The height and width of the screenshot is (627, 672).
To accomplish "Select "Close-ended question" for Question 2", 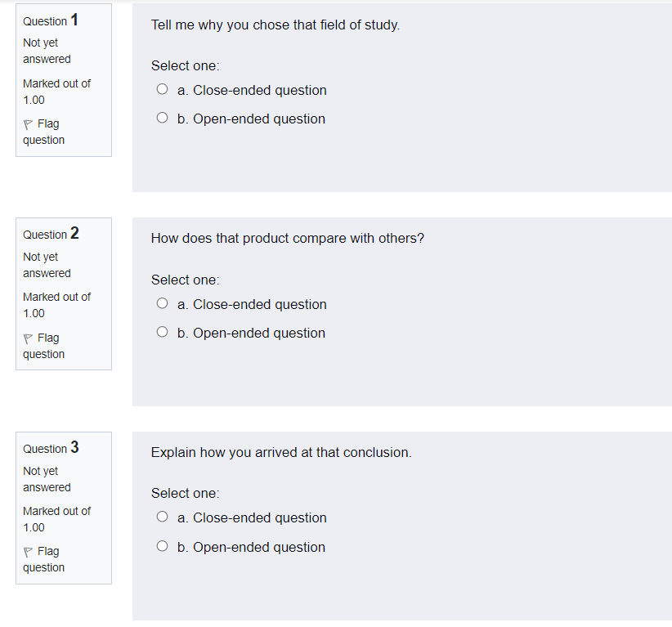I will pyautogui.click(x=162, y=302).
